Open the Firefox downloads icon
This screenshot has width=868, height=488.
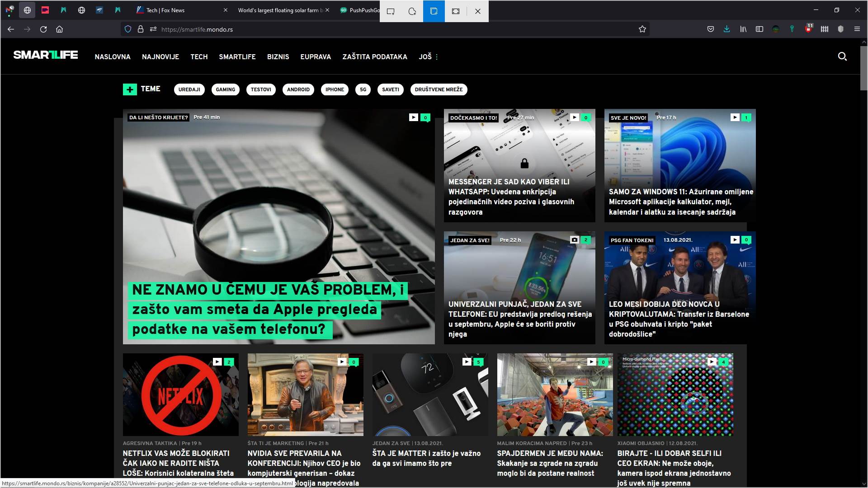point(726,29)
